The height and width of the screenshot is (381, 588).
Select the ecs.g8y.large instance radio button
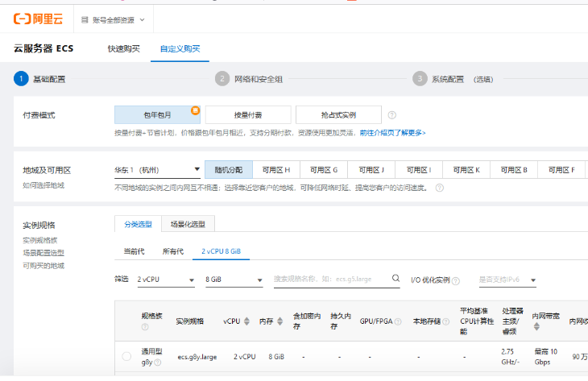pos(126,356)
